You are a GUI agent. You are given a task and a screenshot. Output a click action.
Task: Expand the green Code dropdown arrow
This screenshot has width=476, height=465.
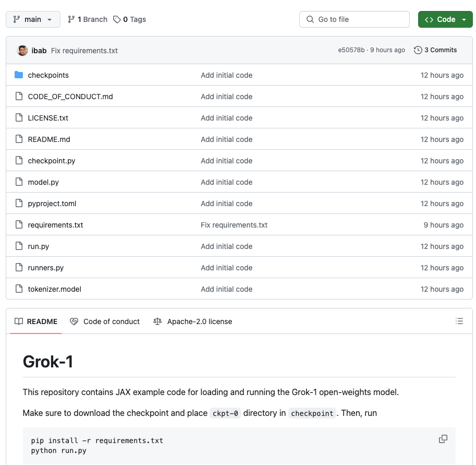click(464, 19)
